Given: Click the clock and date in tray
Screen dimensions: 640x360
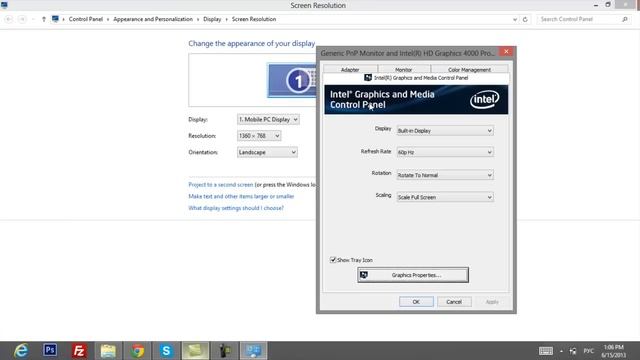Looking at the screenshot, I should [x=613, y=351].
